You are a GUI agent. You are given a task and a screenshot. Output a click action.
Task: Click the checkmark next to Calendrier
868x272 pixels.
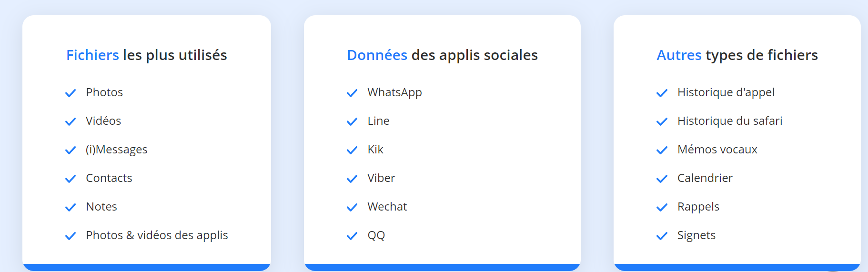coord(662,179)
